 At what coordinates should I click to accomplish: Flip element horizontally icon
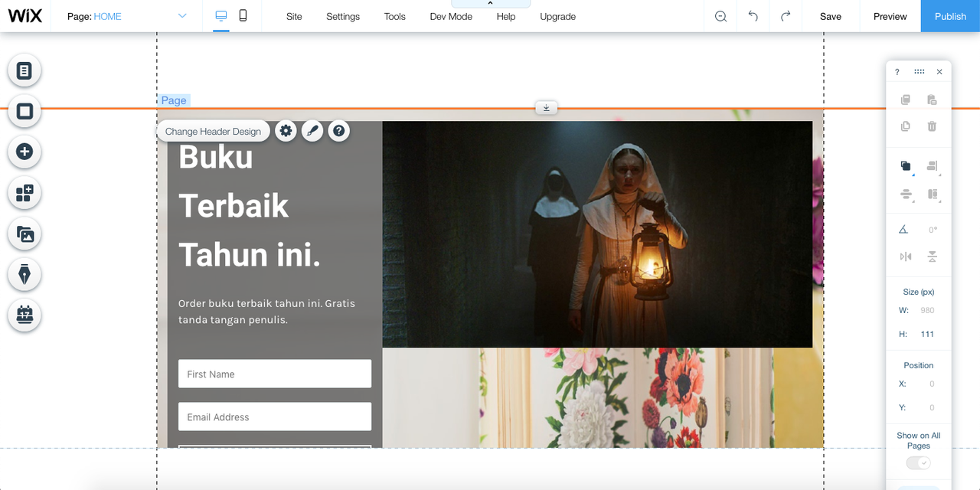[906, 257]
